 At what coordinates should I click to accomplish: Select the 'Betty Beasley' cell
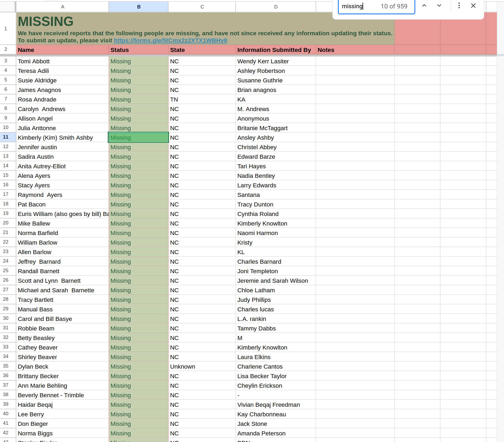pyautogui.click(x=63, y=338)
